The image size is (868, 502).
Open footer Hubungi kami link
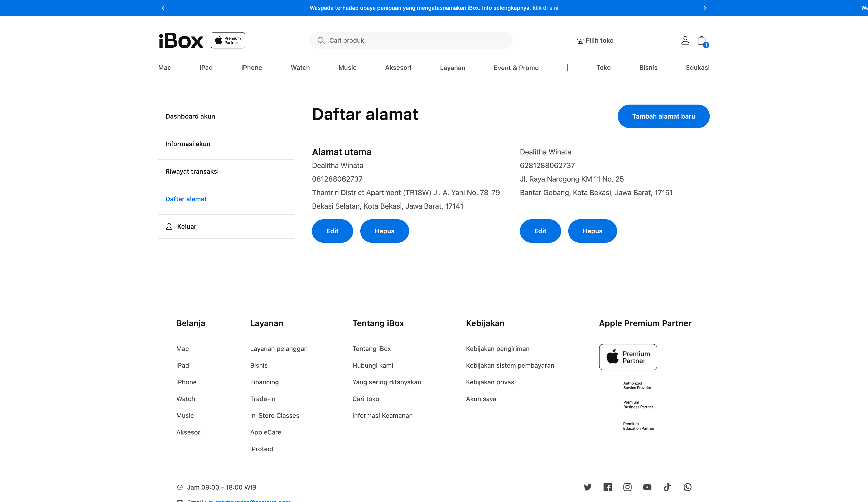(x=373, y=365)
